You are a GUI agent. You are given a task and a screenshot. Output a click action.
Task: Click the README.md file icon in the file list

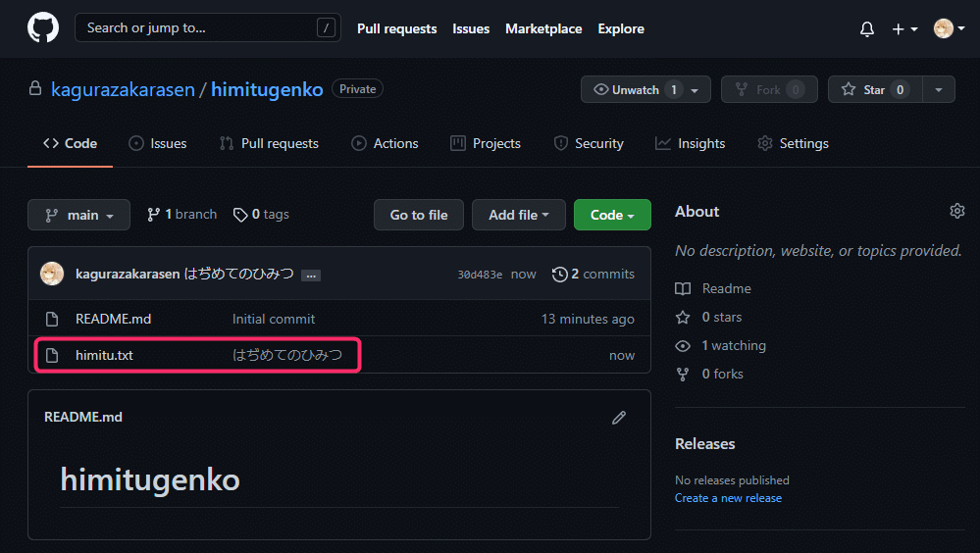(x=52, y=319)
